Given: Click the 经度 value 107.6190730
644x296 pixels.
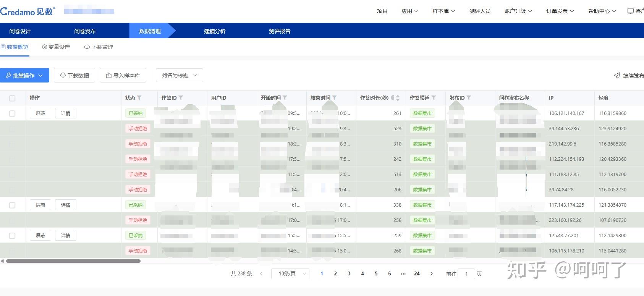Looking at the screenshot, I should tap(612, 220).
